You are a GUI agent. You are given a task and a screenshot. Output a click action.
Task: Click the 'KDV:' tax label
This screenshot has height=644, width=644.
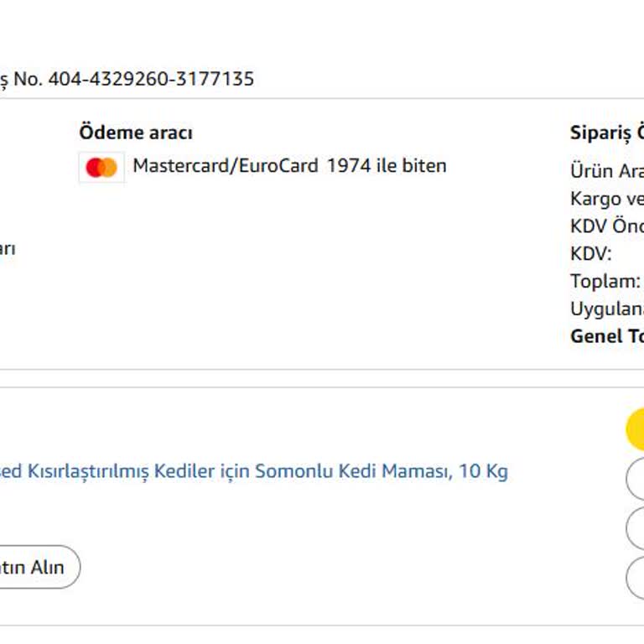point(591,254)
